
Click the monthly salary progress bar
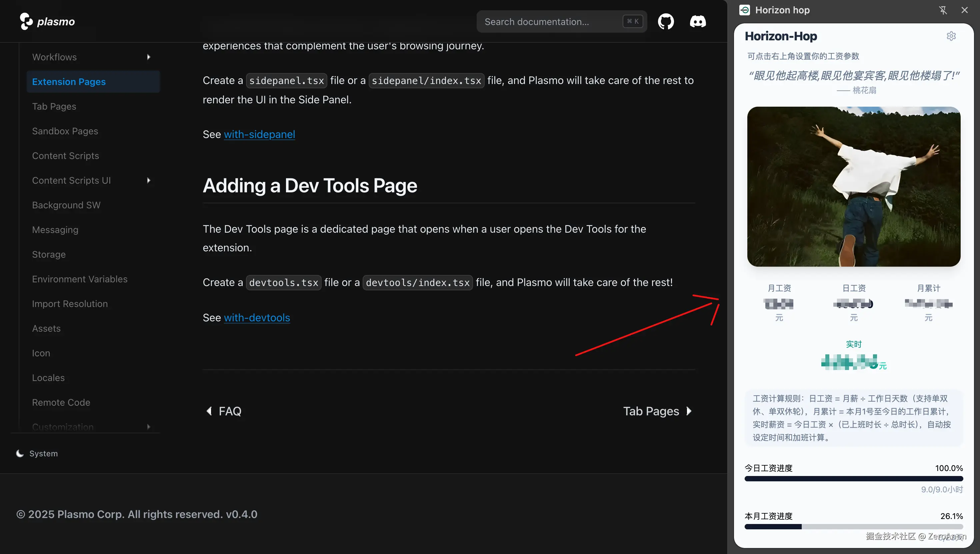(853, 527)
